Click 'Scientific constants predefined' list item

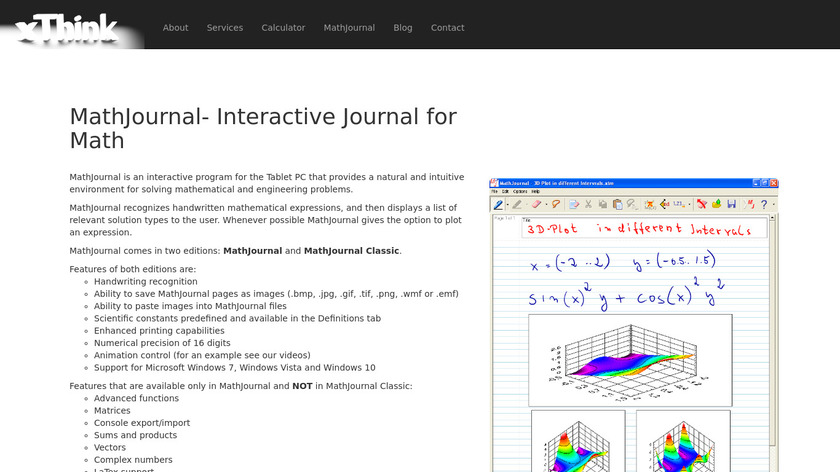pyautogui.click(x=237, y=318)
